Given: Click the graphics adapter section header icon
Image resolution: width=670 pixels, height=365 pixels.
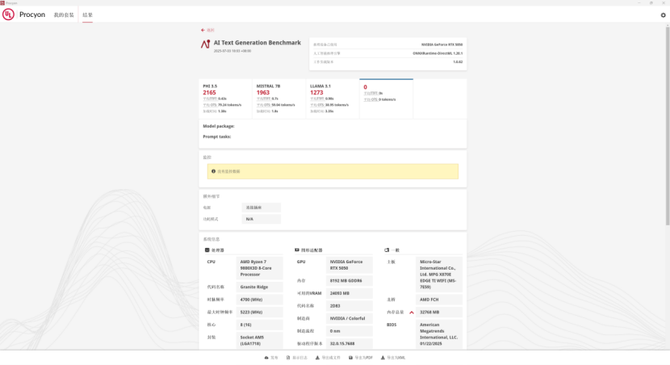Looking at the screenshot, I should pos(297,250).
